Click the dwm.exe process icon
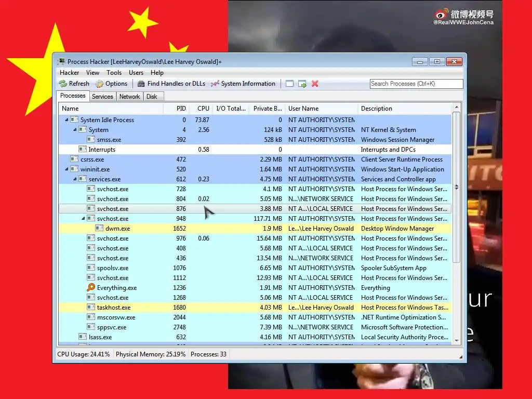Viewport: 532px width, 399px height. 99,229
